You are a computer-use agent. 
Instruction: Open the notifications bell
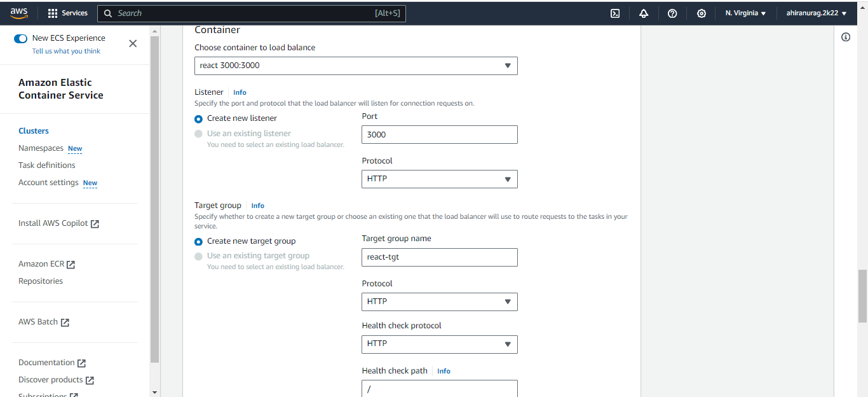(x=644, y=13)
